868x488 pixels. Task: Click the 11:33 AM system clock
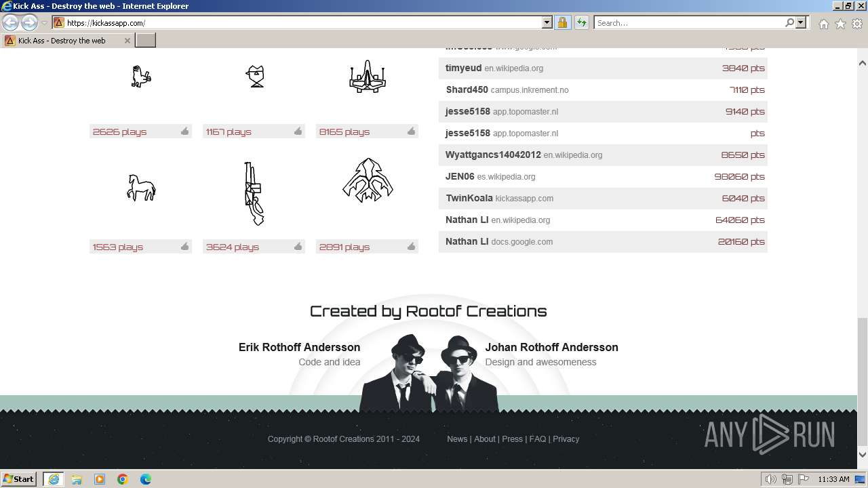point(833,479)
